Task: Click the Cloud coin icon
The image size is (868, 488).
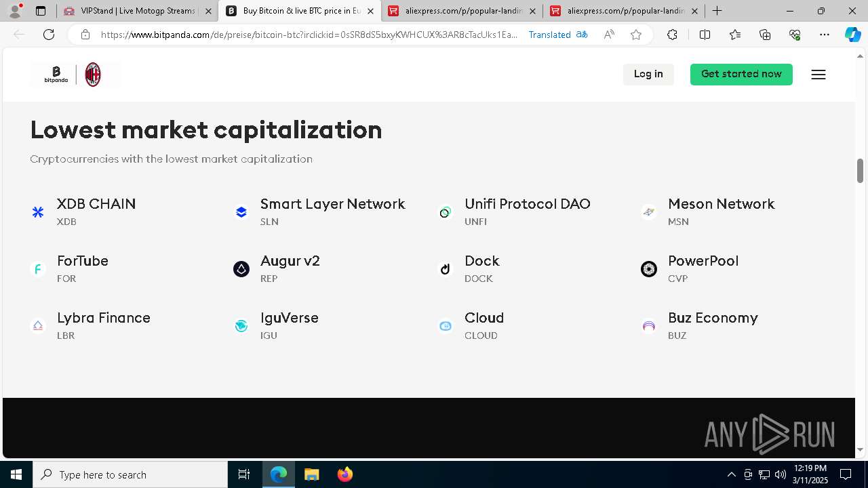Action: 445,326
